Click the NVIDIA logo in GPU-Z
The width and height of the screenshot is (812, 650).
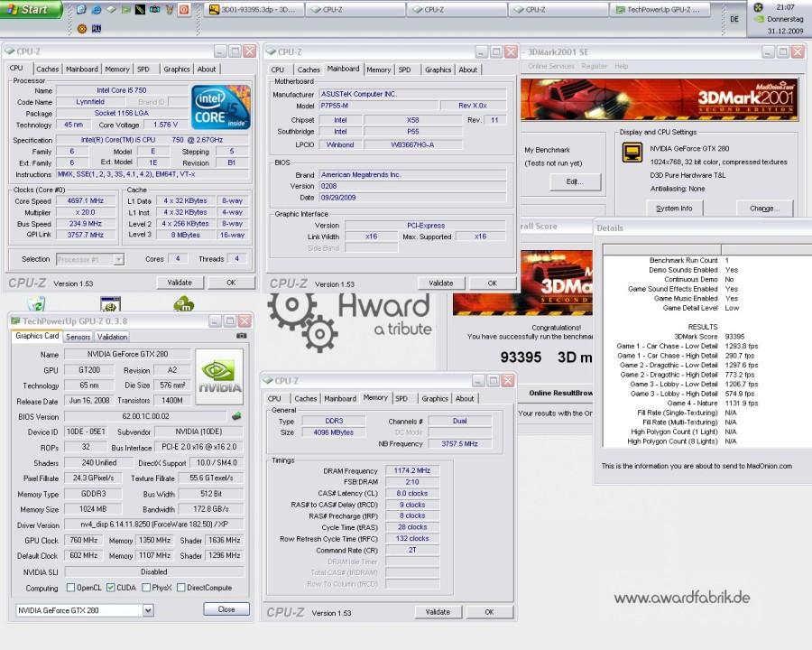point(219,376)
